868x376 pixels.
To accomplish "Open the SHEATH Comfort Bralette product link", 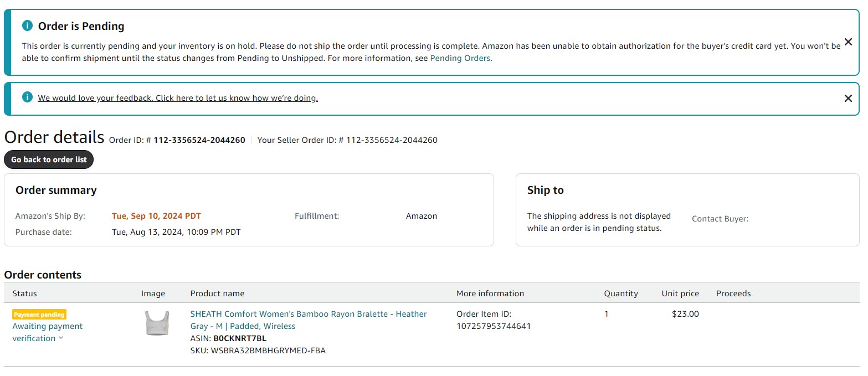I will point(308,320).
